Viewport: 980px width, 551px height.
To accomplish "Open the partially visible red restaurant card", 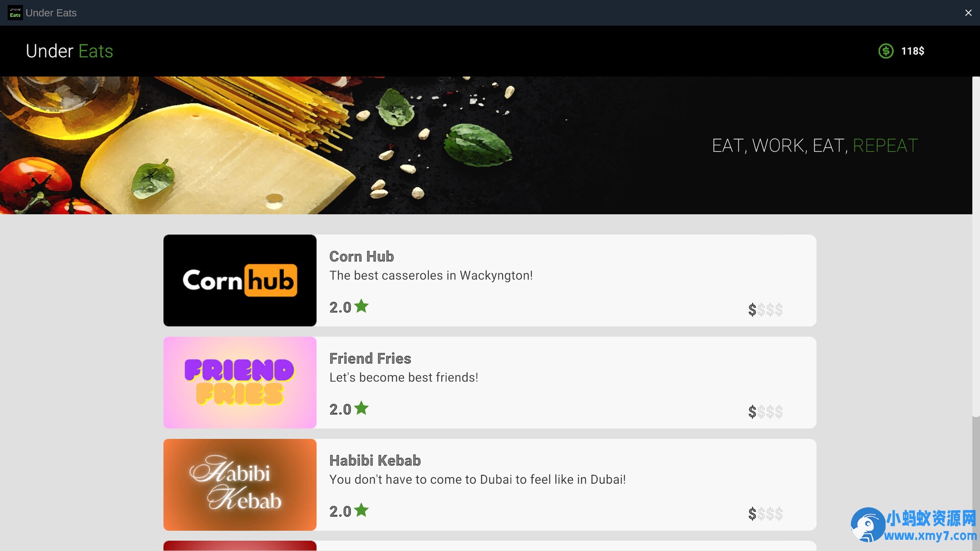I will click(x=490, y=546).
